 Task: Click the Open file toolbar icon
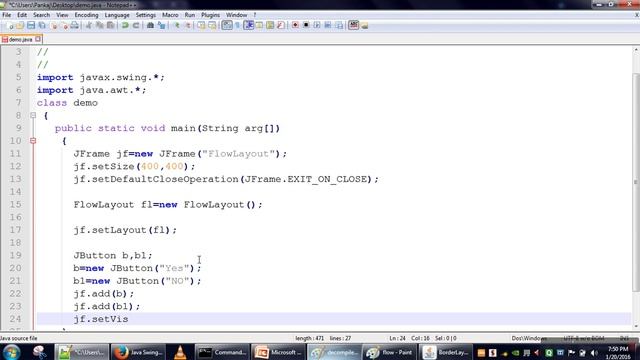click(20, 25)
